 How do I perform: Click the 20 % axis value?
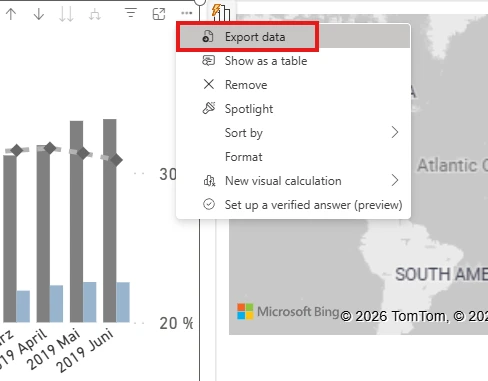pyautogui.click(x=176, y=323)
